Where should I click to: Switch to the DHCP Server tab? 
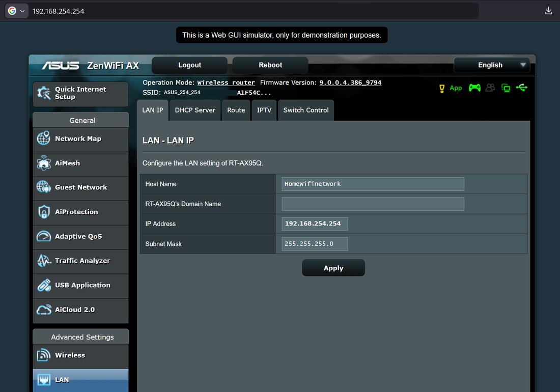click(195, 110)
